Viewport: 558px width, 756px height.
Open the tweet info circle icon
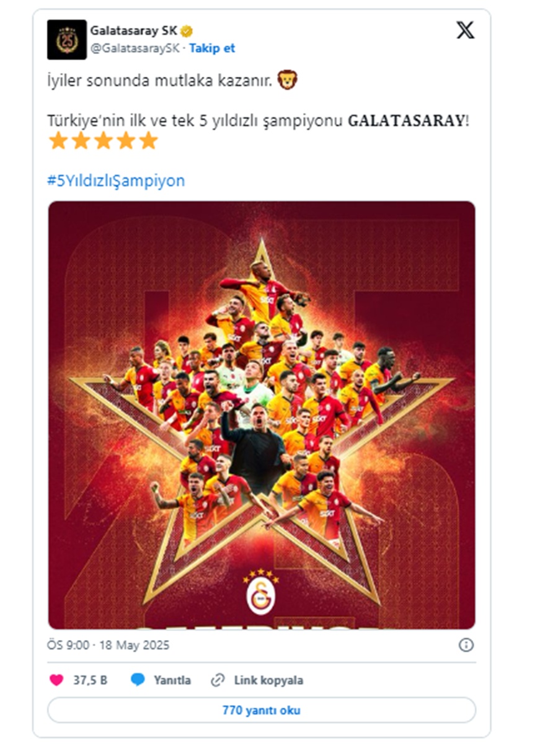pos(466,646)
